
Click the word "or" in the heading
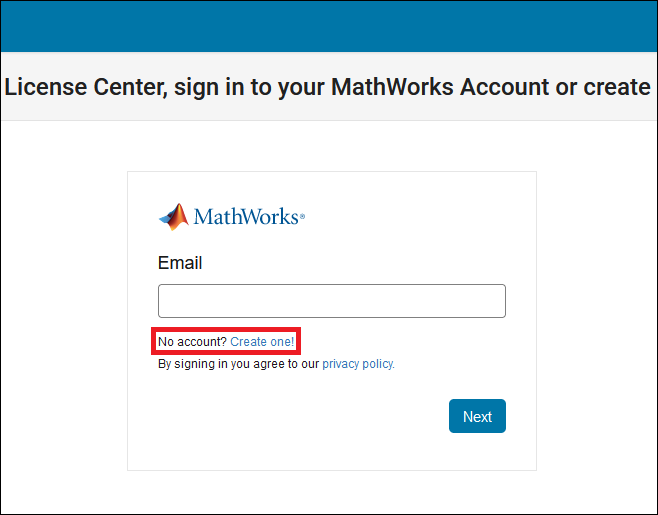pyautogui.click(x=566, y=87)
